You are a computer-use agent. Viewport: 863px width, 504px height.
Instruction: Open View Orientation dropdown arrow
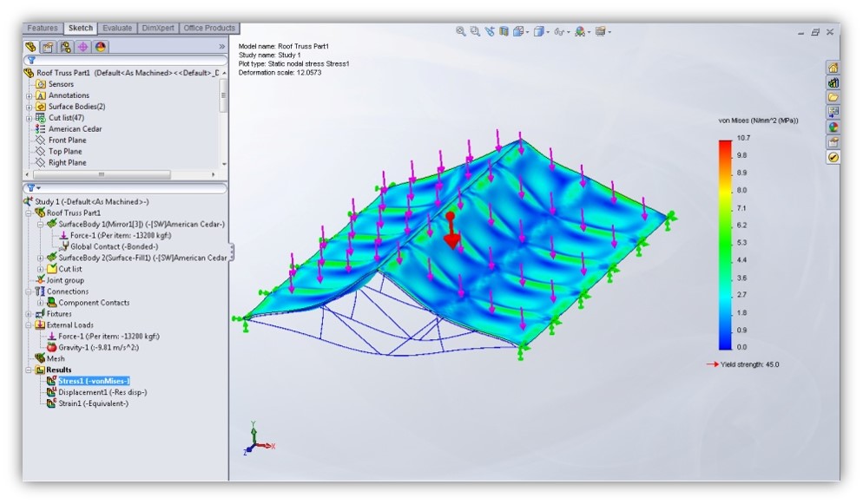pos(527,32)
